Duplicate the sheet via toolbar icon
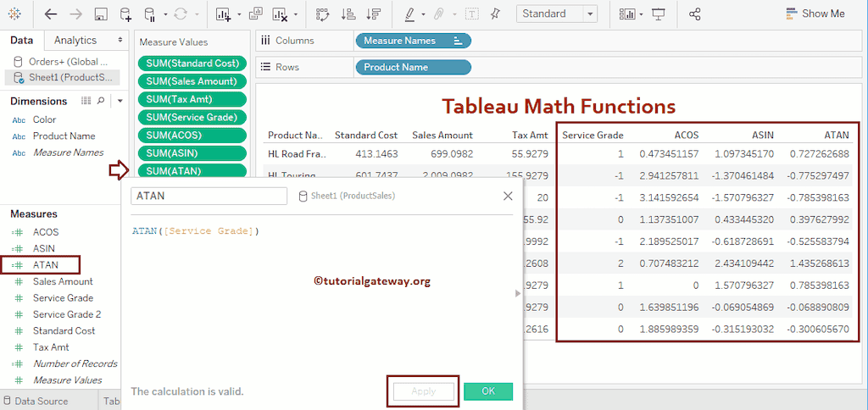This screenshot has width=868, height=410. [256, 14]
